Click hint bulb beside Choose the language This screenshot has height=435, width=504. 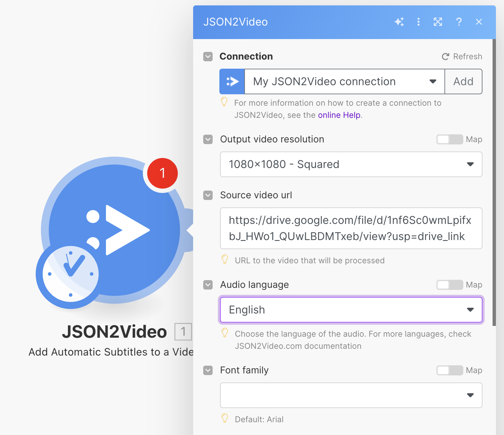coord(225,333)
